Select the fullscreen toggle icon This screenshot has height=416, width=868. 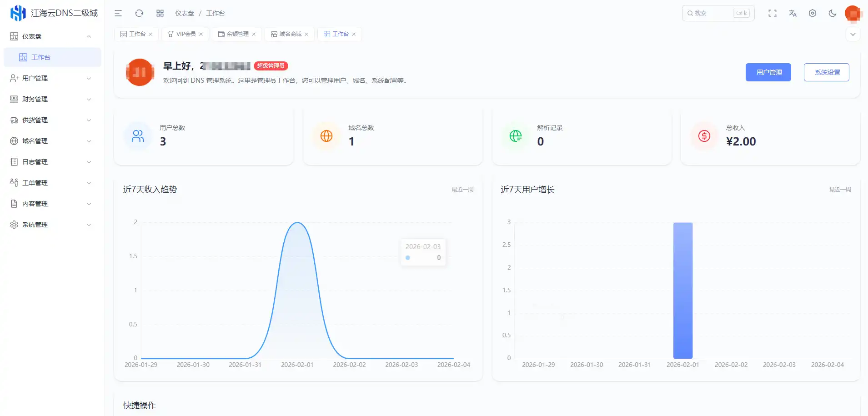pyautogui.click(x=772, y=13)
